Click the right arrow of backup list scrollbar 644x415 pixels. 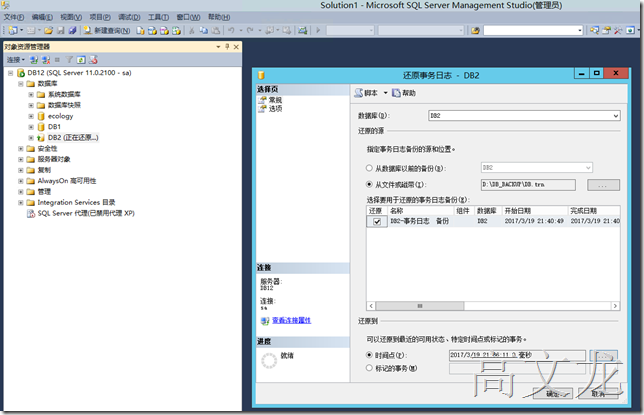(x=615, y=306)
